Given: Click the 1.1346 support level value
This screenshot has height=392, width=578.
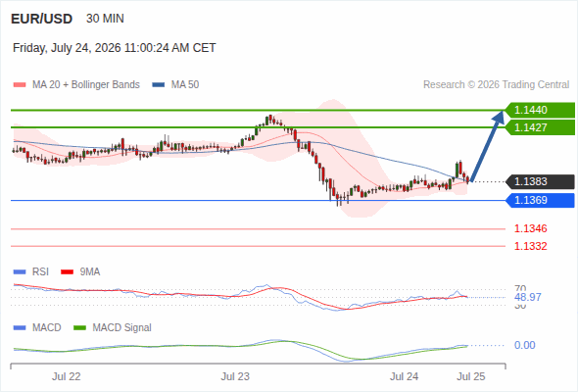Looking at the screenshot, I should click(x=531, y=228).
